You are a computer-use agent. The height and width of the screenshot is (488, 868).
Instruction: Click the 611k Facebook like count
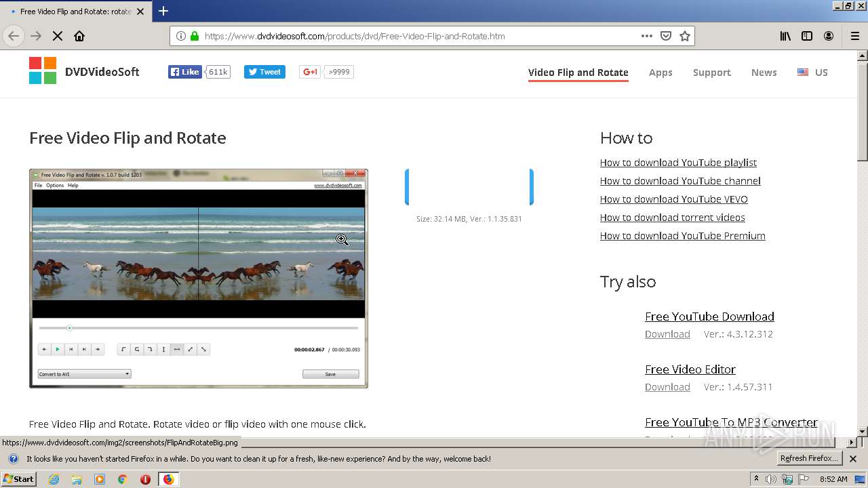click(x=218, y=72)
